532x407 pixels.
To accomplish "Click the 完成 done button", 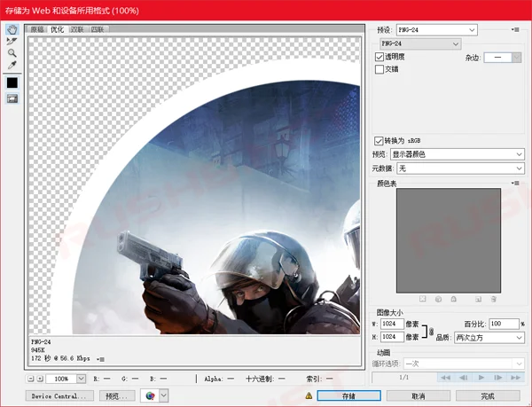I will [488, 395].
